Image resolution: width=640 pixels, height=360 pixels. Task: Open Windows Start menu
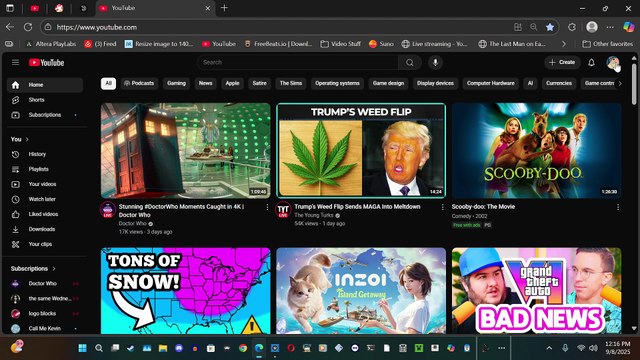[82, 348]
